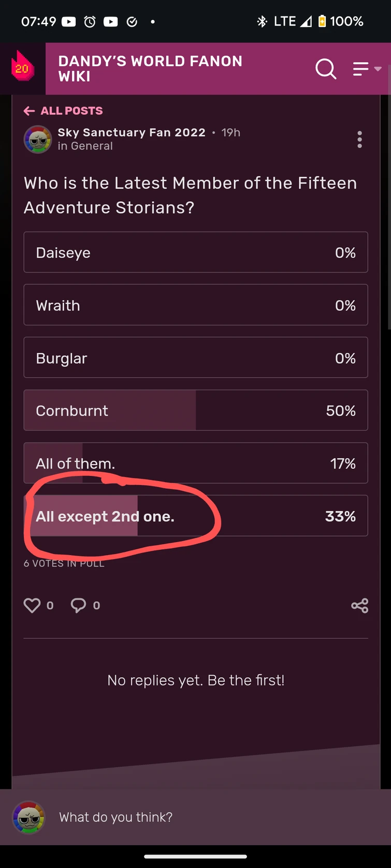Expand the dropdown chevron beside the menu icon
The width and height of the screenshot is (391, 868).
379,68
